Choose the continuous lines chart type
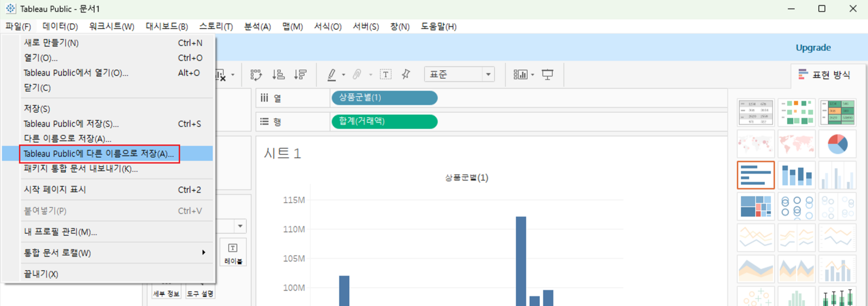The image size is (868, 306). click(756, 238)
